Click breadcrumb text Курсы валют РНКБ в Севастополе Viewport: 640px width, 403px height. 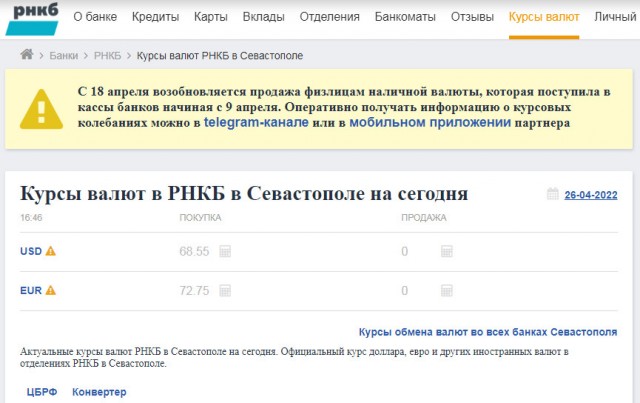click(220, 56)
